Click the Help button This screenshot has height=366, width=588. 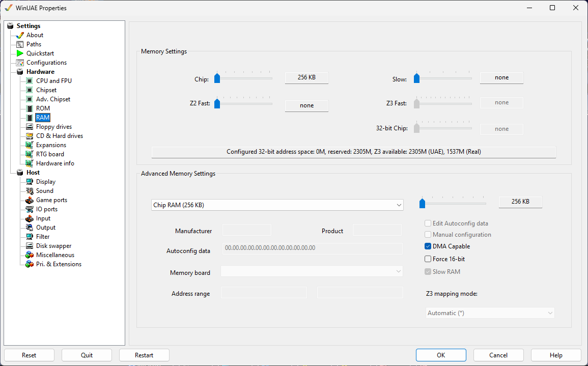pyautogui.click(x=556, y=355)
